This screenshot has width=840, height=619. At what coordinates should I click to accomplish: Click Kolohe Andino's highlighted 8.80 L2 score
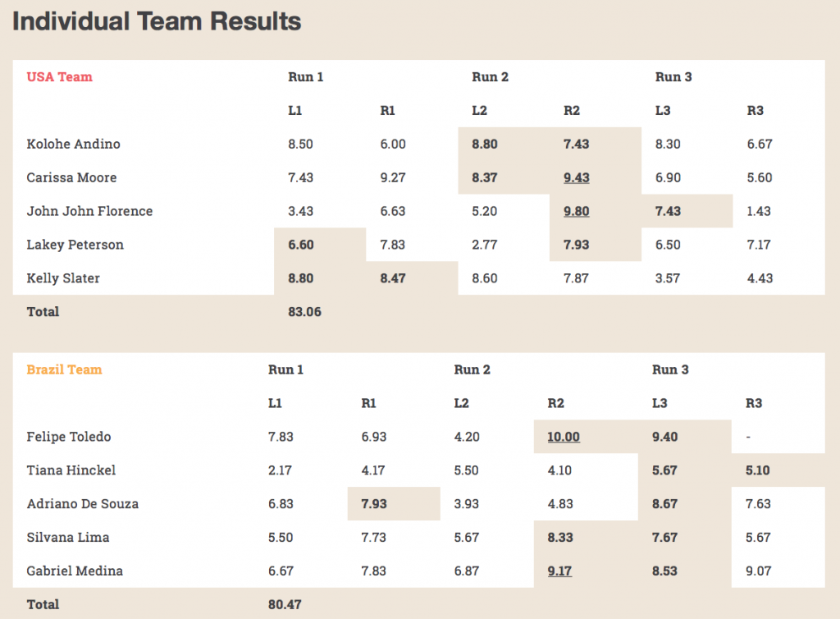point(484,144)
